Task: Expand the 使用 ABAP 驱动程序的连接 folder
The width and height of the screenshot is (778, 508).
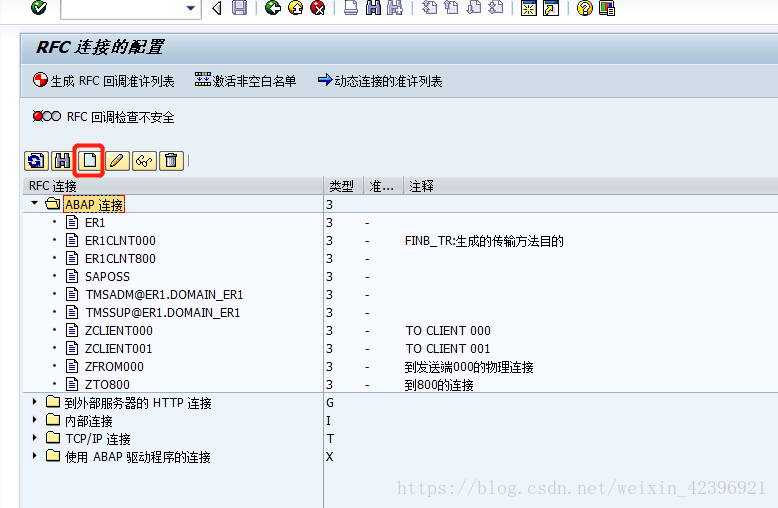Action: tap(34, 455)
